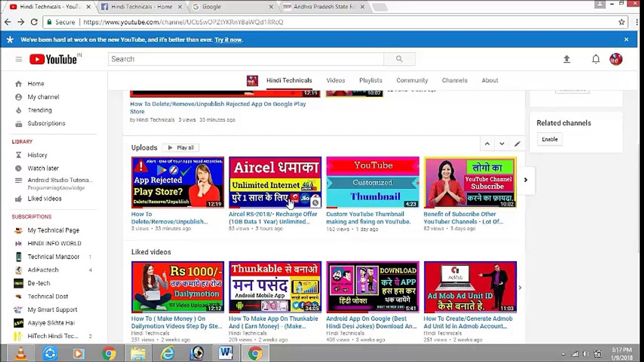Screen dimensions: 644x362
Task: Dismiss the new YouTube banner
Action: (x=626, y=39)
